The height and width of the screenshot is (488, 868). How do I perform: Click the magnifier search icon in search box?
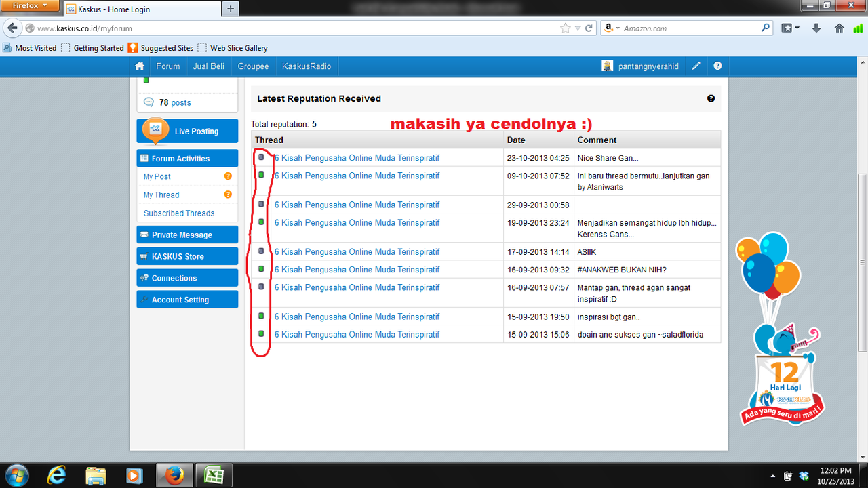[766, 28]
